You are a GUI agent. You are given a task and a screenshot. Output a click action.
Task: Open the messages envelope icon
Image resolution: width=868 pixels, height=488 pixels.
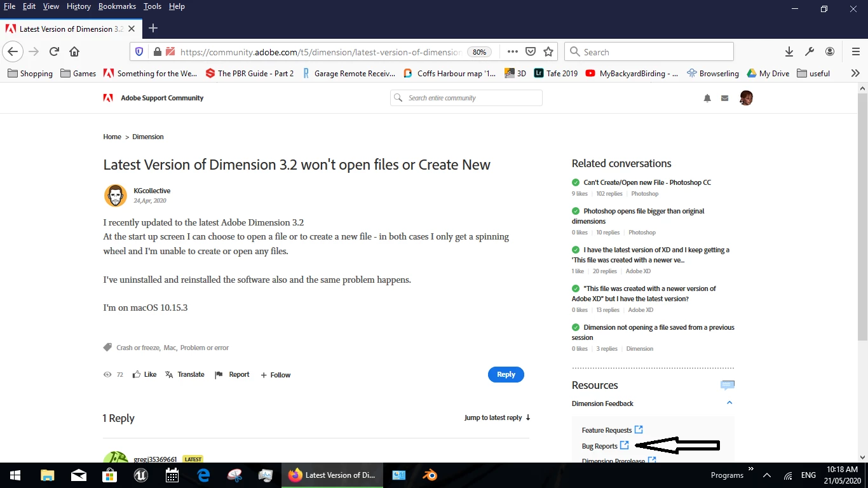coord(724,98)
